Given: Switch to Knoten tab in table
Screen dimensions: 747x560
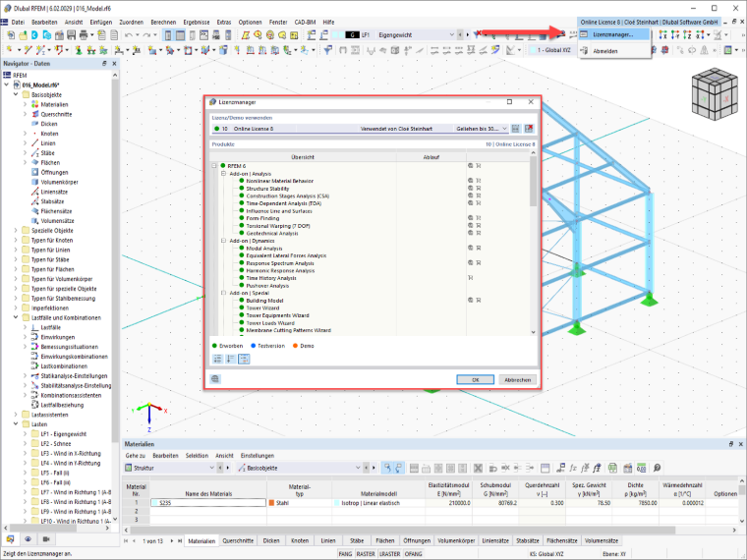Looking at the screenshot, I should 300,540.
